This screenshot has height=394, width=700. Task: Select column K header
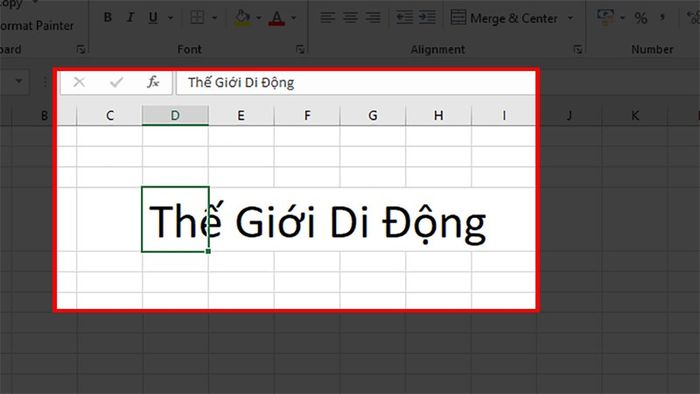[635, 116]
